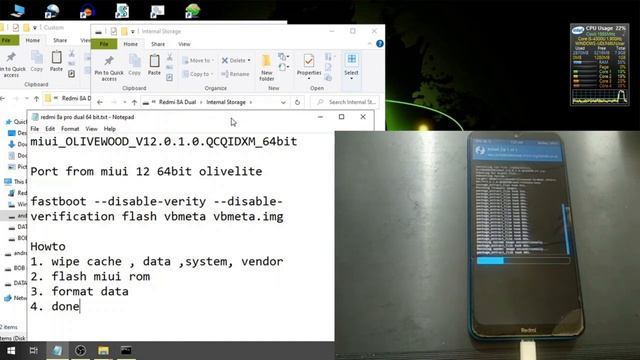This screenshot has height=360, width=640.
Task: Open the Move to dropdown
Action: tap(198, 60)
